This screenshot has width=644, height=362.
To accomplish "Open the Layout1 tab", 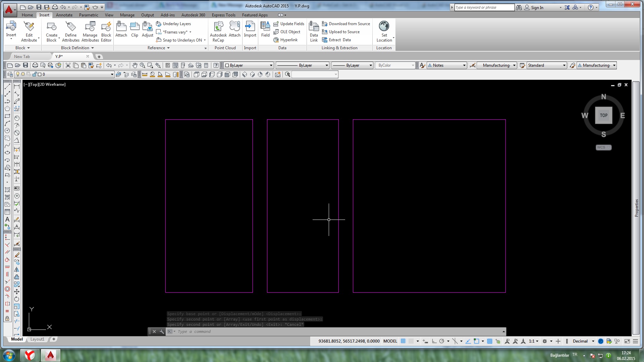I will [37, 339].
